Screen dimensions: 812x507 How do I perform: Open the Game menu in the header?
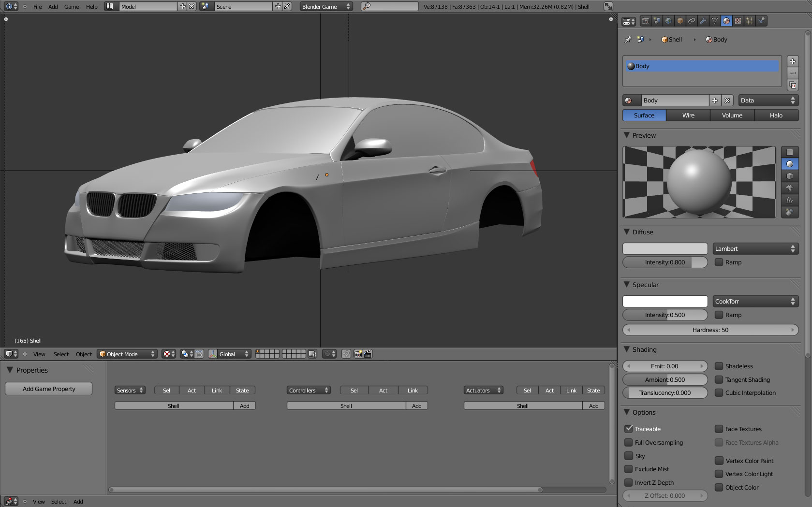[x=71, y=6]
